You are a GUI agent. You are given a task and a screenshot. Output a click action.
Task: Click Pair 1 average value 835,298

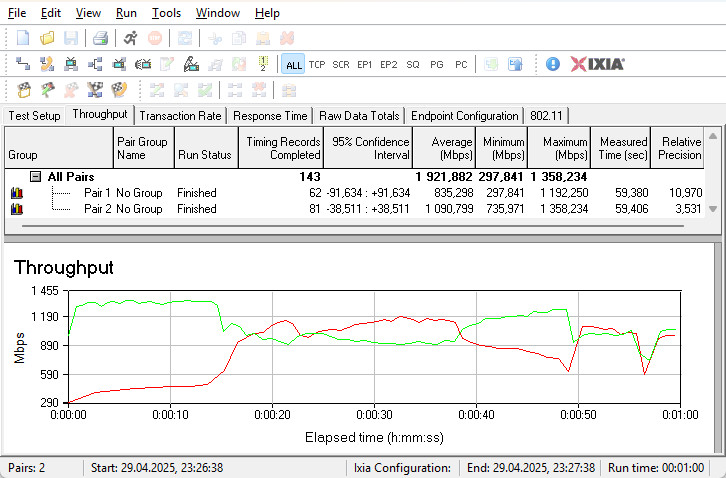click(x=454, y=193)
